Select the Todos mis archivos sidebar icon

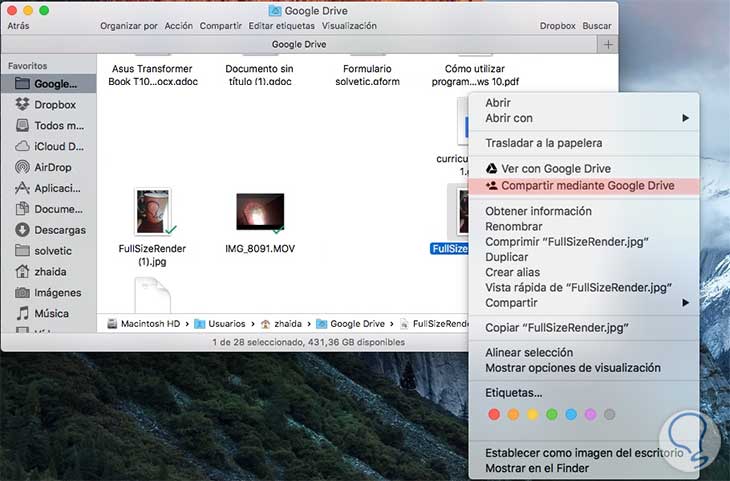tap(22, 125)
